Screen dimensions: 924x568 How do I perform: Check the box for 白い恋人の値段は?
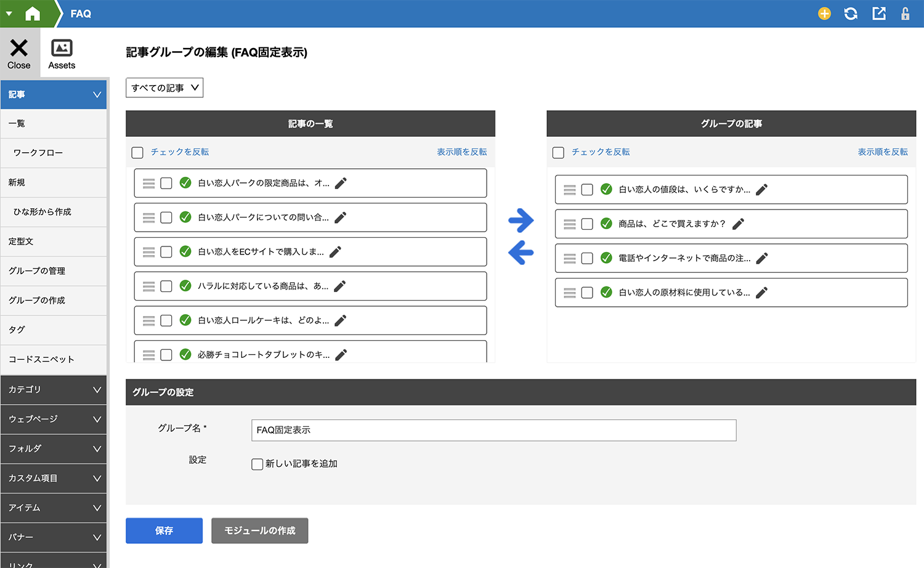click(587, 190)
